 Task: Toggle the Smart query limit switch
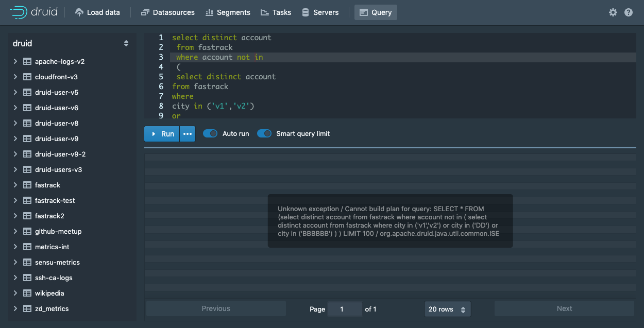tap(264, 133)
